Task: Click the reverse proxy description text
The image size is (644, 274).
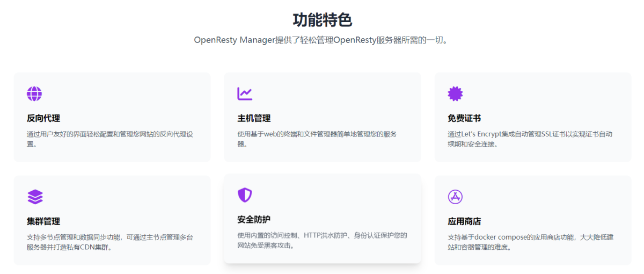Action: [x=110, y=139]
